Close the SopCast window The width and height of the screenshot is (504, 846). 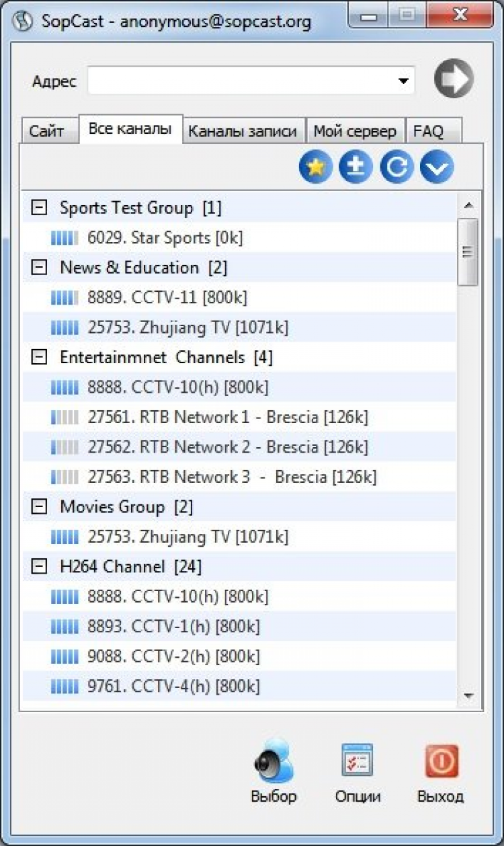[x=462, y=15]
